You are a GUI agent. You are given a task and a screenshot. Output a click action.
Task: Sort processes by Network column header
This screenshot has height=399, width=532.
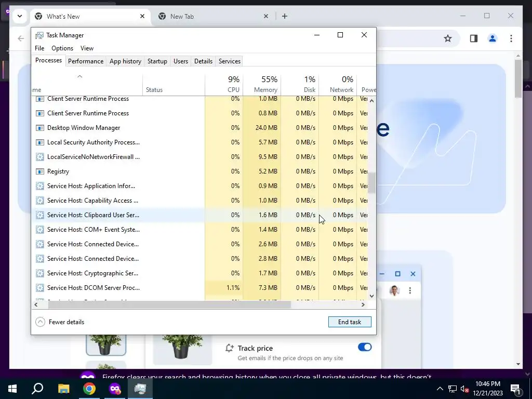tap(338, 84)
